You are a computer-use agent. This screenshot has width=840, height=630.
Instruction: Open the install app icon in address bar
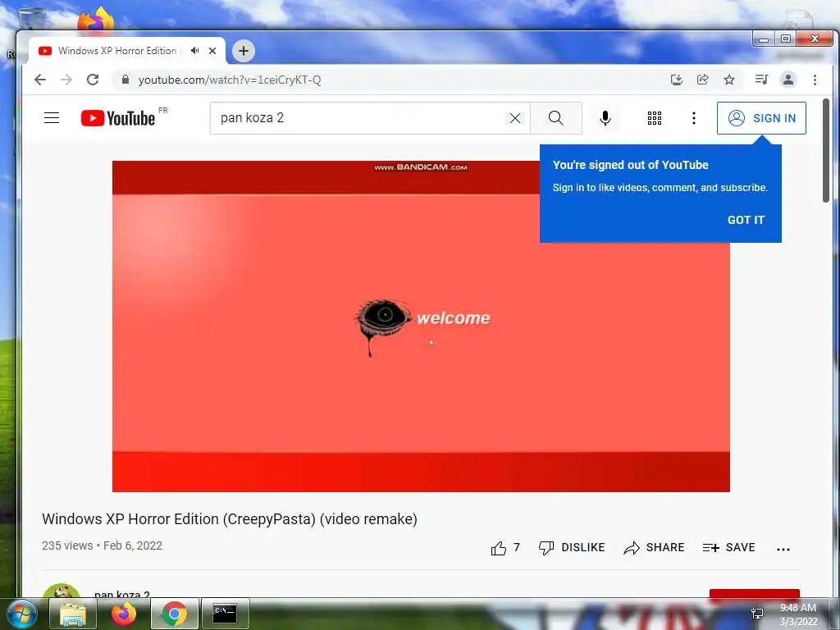pyautogui.click(x=677, y=80)
